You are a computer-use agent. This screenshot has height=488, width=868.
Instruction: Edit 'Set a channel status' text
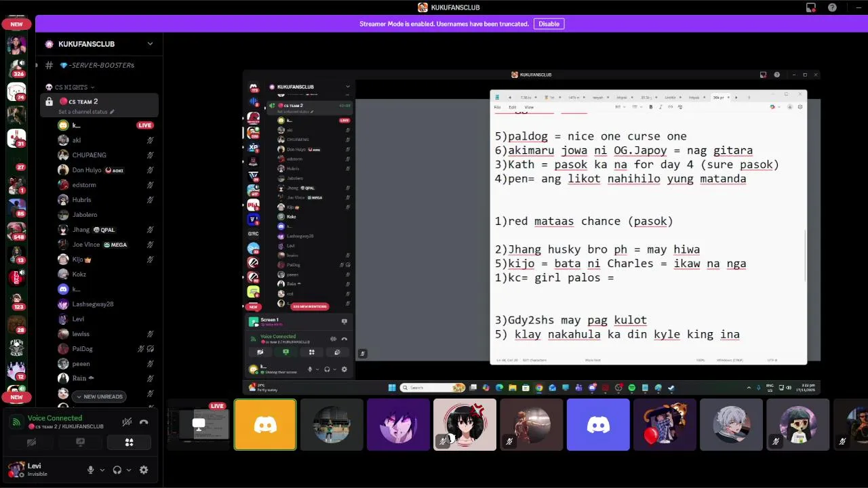click(x=86, y=112)
